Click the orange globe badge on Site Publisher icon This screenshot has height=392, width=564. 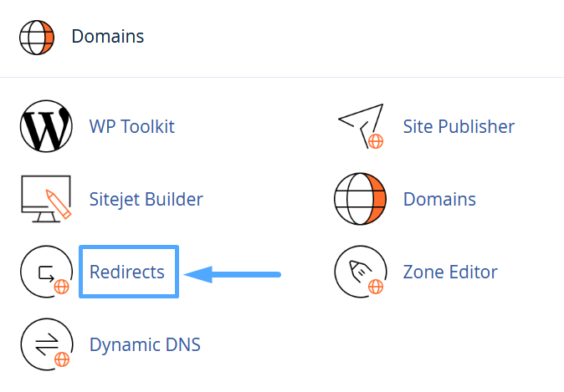click(x=376, y=141)
